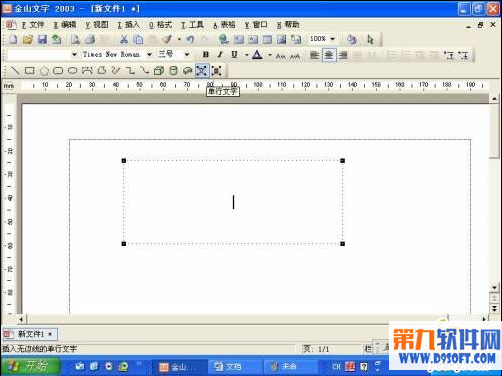The image size is (502, 376).
Task: Select the rectangle shape tool
Action: [30, 70]
